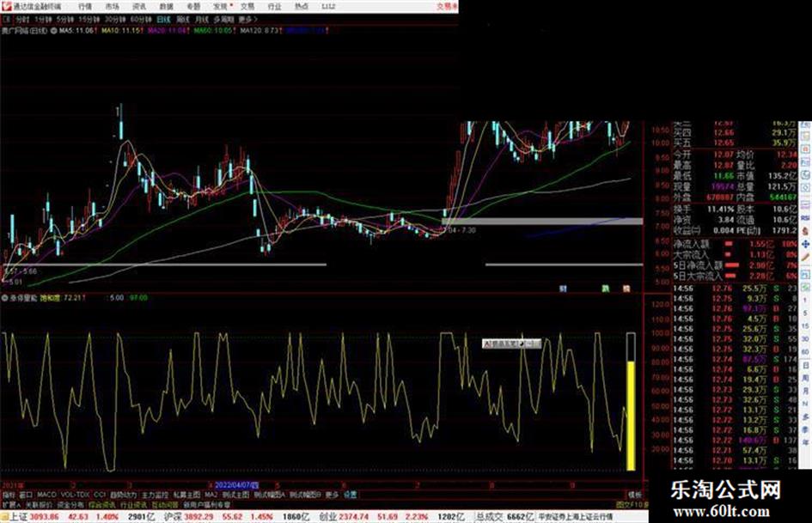Expand 更多 > in the period bar

pos(247,20)
